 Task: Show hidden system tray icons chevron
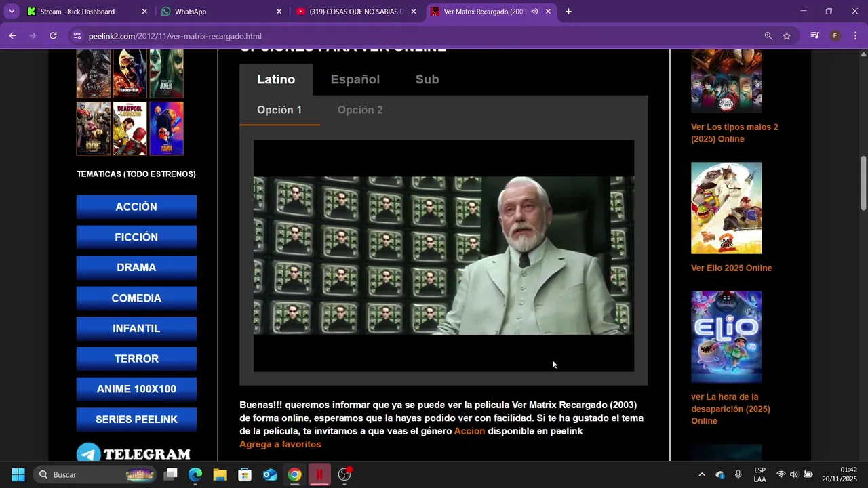[702, 474]
